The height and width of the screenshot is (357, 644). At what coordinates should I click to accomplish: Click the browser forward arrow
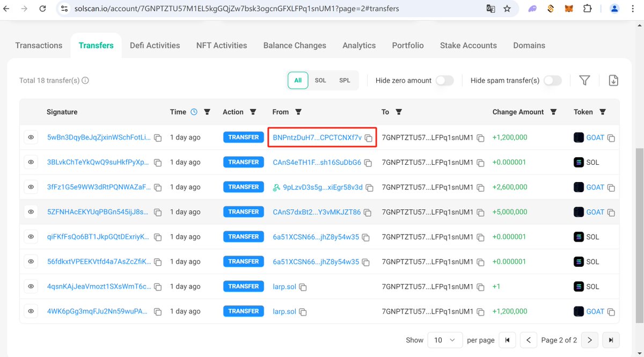pos(24,9)
